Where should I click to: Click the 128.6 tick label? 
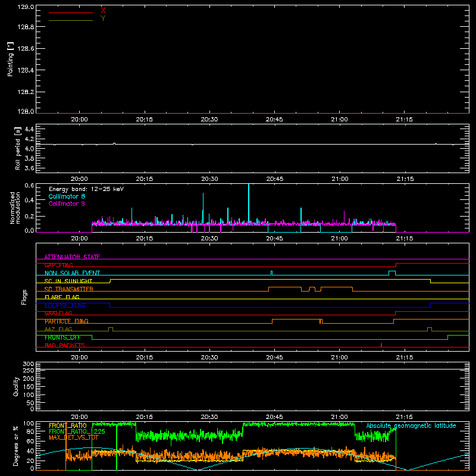(x=26, y=49)
